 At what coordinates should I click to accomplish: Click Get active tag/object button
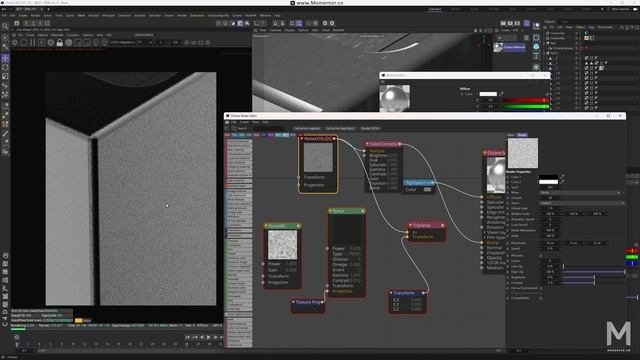point(340,129)
